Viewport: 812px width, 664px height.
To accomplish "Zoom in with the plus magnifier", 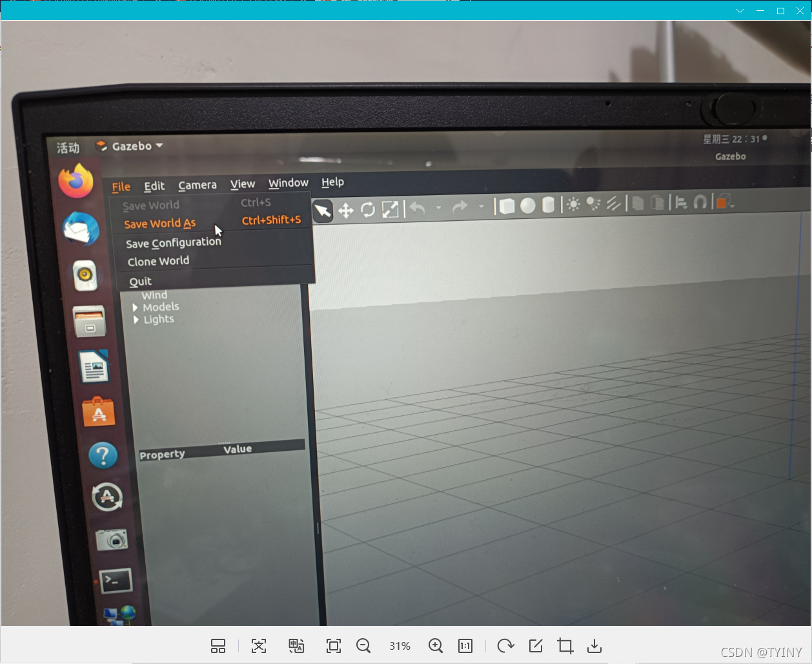I will [436, 646].
